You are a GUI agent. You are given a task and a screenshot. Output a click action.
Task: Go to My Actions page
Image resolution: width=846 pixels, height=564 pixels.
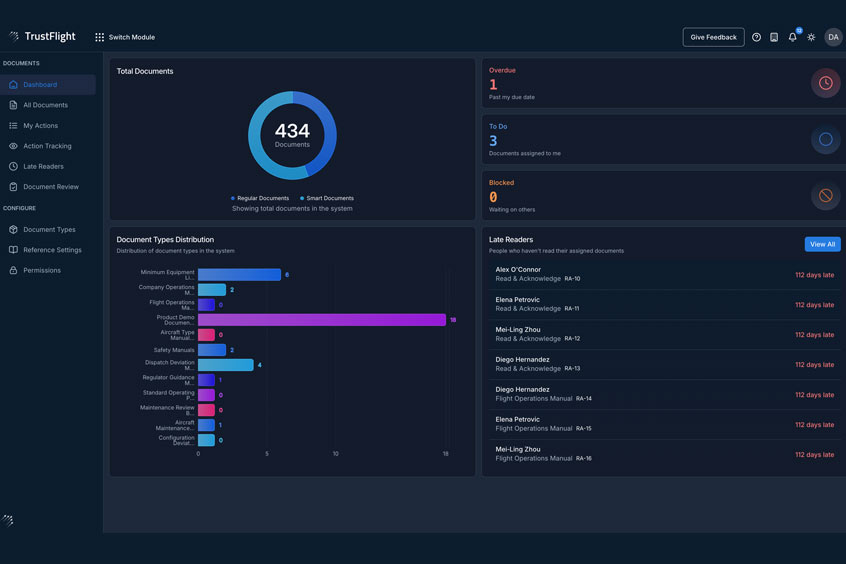[x=40, y=126]
